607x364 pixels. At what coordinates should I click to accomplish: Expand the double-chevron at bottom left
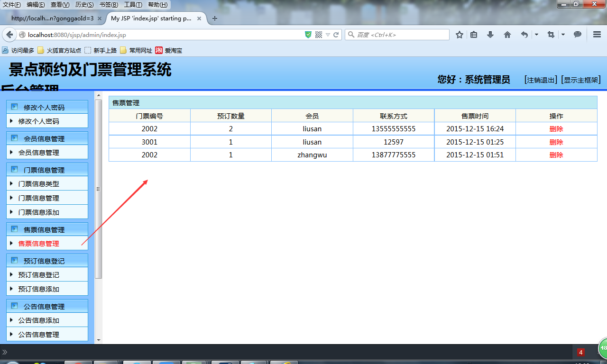5,352
